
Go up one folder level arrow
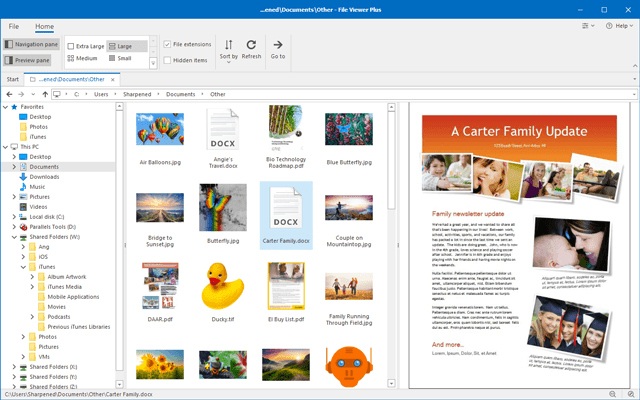click(x=45, y=94)
